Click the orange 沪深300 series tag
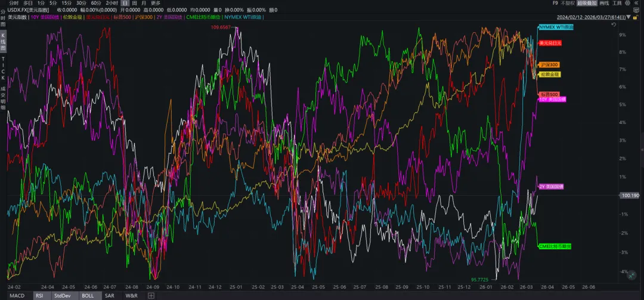 (549, 65)
